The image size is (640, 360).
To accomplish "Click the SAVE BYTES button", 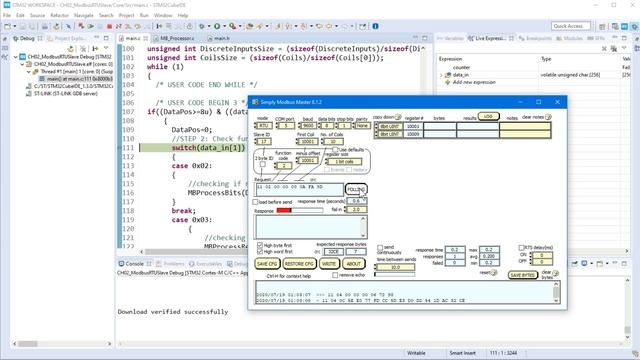I will tap(522, 275).
